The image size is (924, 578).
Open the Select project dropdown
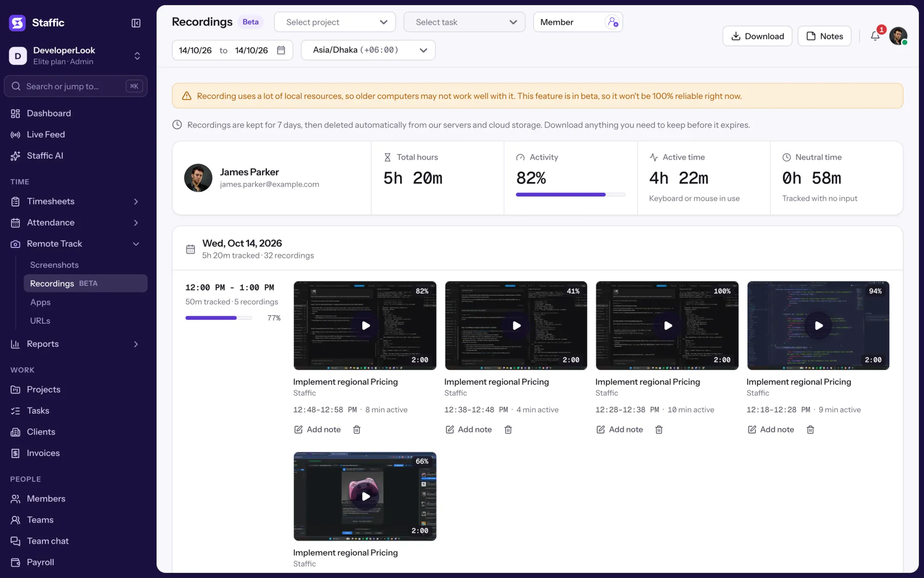(335, 22)
